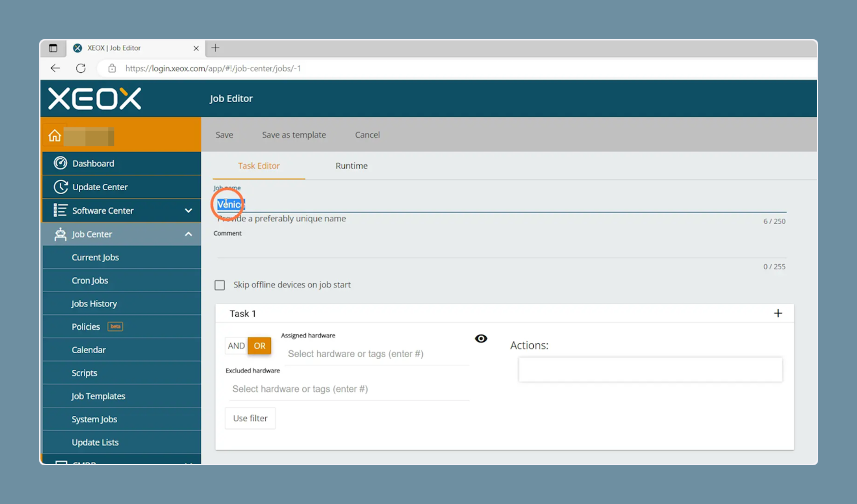The height and width of the screenshot is (504, 857).
Task: Open Update Lists in sidebar
Action: (122, 442)
